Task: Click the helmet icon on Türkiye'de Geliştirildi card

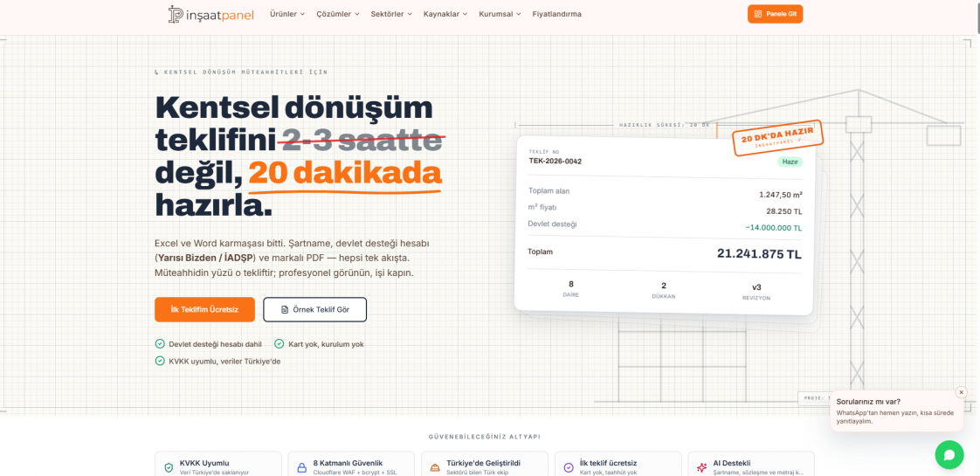Action: coord(435,467)
